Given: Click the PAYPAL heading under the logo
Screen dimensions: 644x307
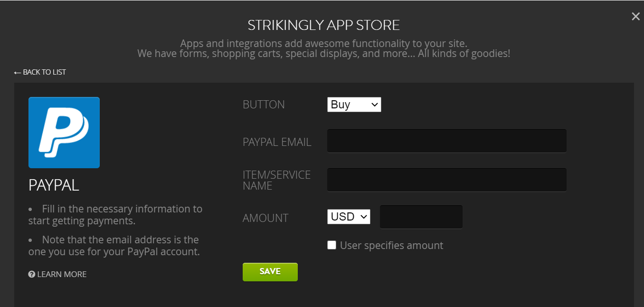Looking at the screenshot, I should tap(54, 185).
